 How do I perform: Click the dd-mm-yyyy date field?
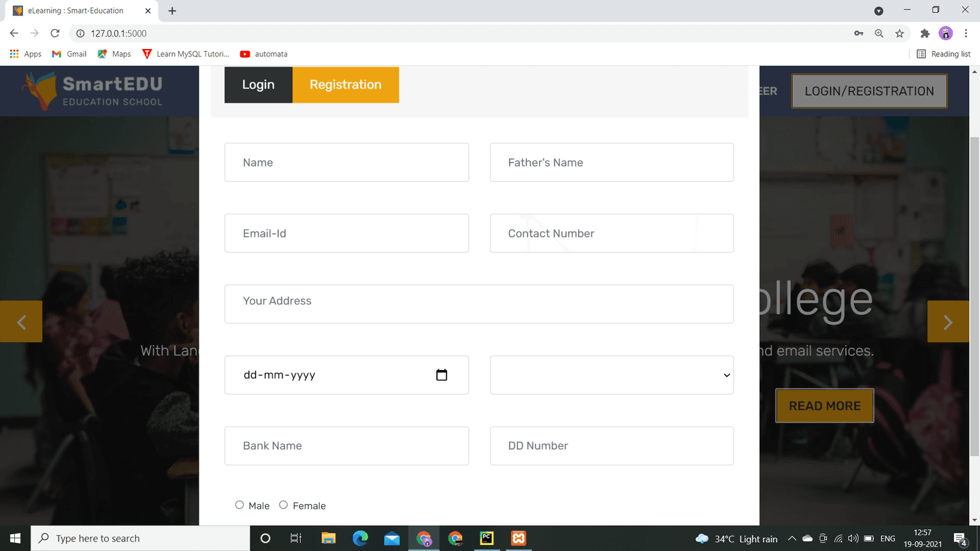tap(346, 375)
